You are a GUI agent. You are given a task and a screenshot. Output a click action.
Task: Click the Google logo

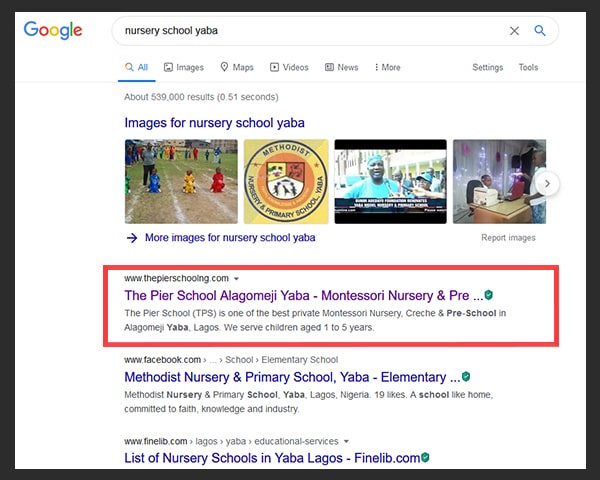tap(53, 30)
